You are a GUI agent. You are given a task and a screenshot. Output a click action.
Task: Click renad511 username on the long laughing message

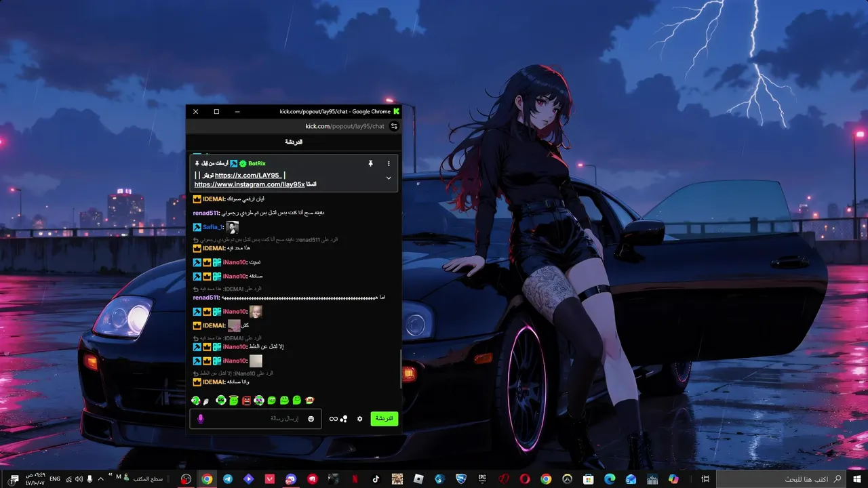pos(206,298)
